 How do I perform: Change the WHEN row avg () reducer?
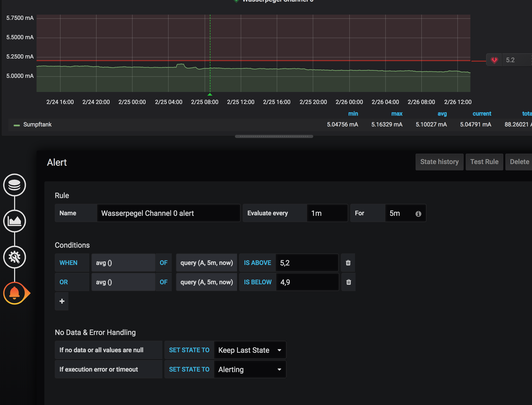[123, 263]
